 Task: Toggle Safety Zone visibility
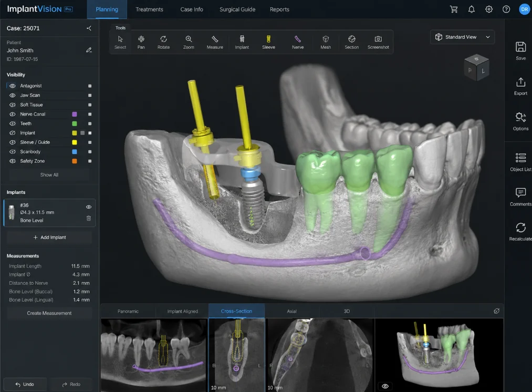pyautogui.click(x=13, y=161)
